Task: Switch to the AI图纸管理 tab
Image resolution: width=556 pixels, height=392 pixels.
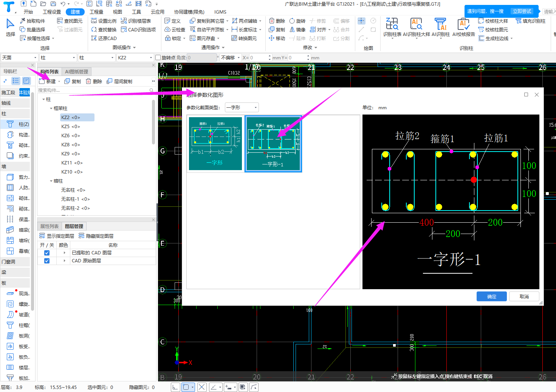Action: (76, 71)
